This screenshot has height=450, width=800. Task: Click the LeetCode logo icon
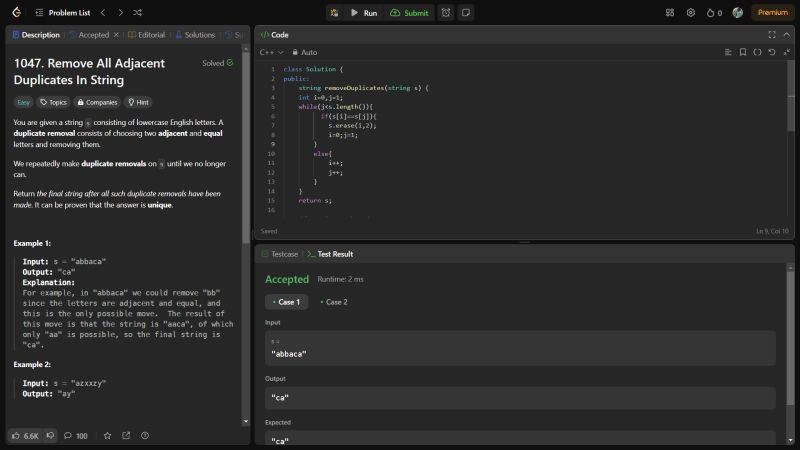tap(16, 12)
